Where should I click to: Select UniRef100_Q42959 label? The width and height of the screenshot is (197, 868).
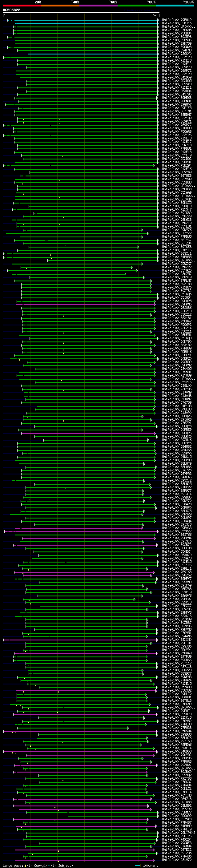(x=177, y=78)
